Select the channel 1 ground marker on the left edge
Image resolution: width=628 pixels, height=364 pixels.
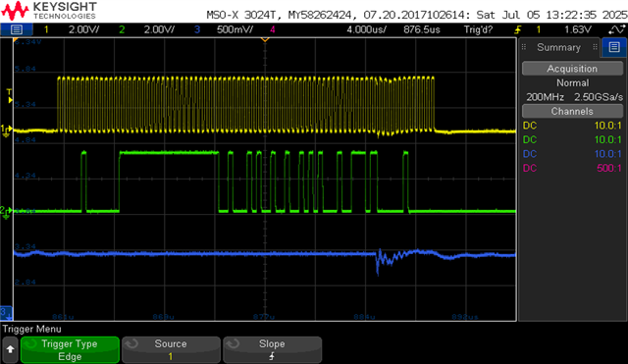[x=6, y=130]
